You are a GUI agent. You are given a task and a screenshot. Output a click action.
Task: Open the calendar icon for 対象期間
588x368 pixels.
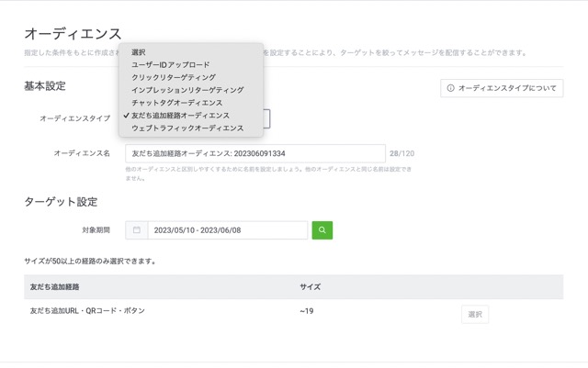(137, 230)
